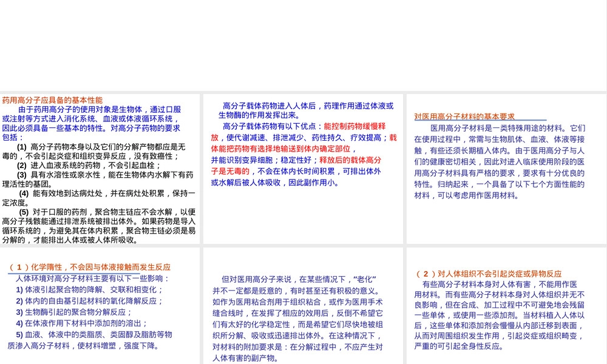Click the heading (2)对人体组织不会引起炎症或异物反应
The width and height of the screenshot is (607, 364).
point(488,274)
